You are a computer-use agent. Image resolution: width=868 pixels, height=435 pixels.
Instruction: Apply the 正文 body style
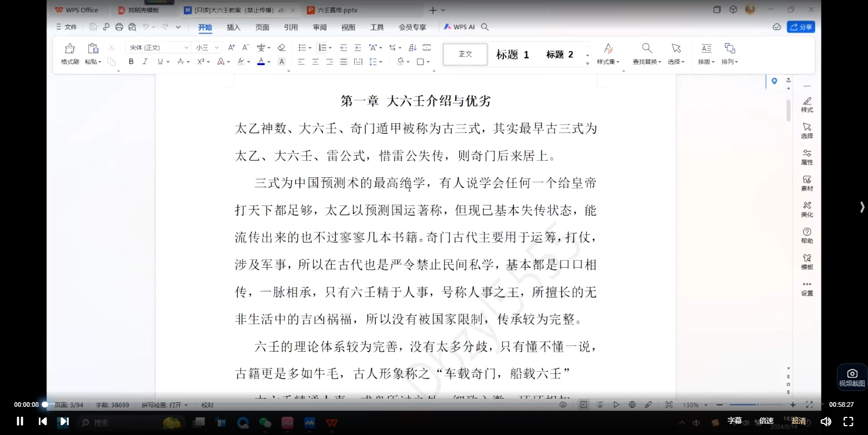(x=465, y=54)
